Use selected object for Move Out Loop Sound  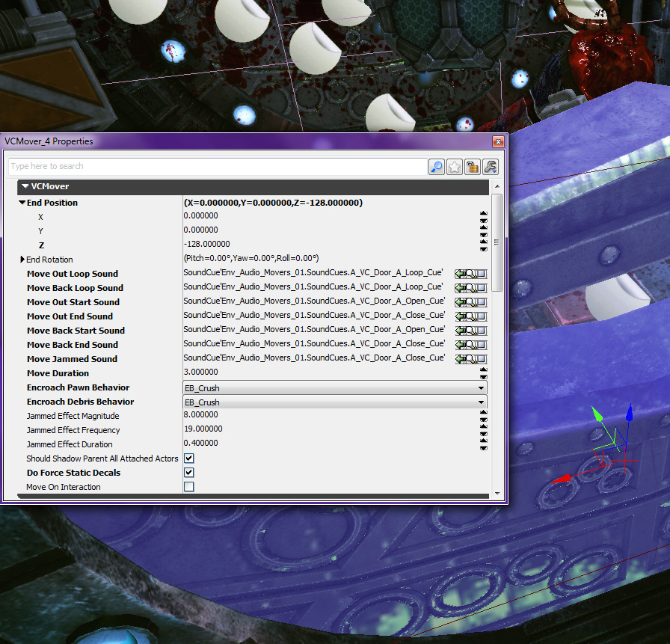460,274
